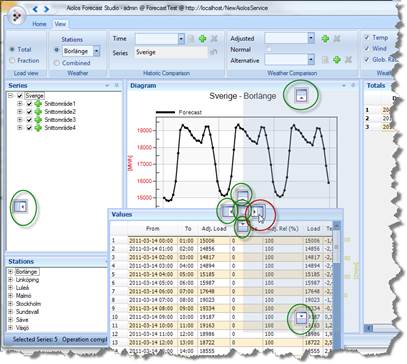The height and width of the screenshot is (364, 407).
Task: Uncheck the Snittområde1 checkbox
Action: tap(29, 104)
